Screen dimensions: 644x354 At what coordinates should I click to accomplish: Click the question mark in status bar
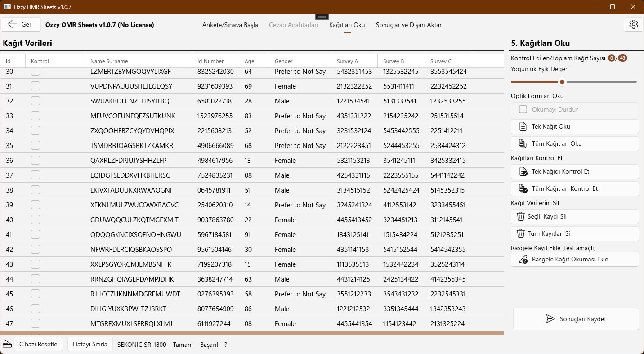pos(226,345)
